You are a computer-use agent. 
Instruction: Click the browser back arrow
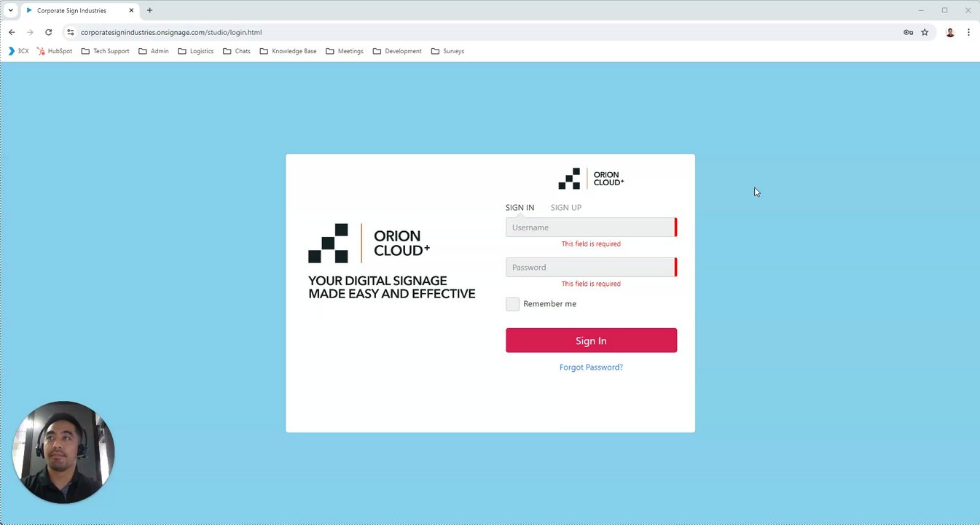(12, 32)
